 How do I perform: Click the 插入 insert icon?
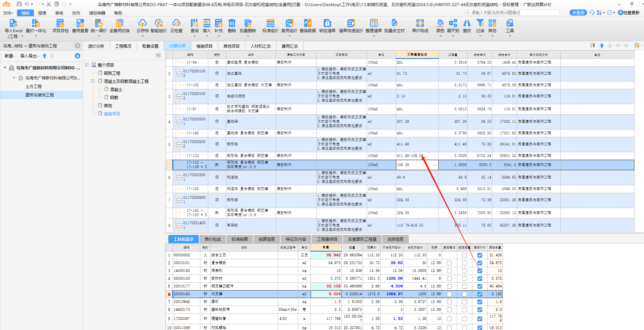click(207, 23)
